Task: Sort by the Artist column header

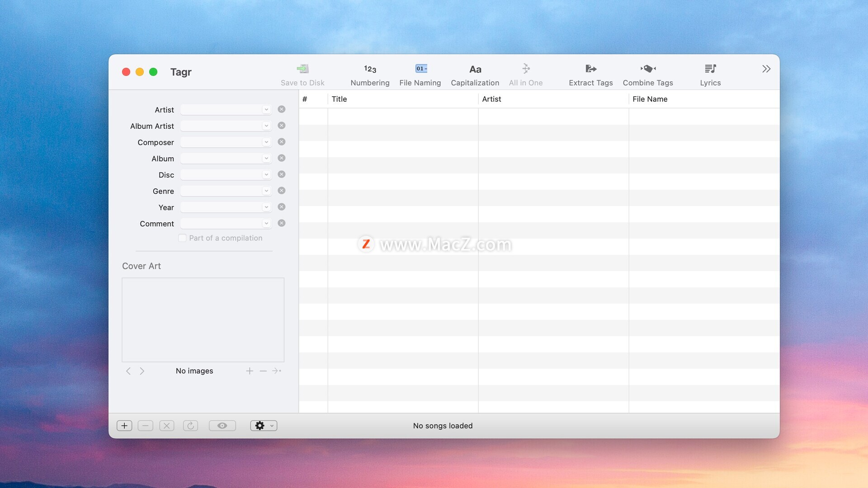Action: click(553, 99)
